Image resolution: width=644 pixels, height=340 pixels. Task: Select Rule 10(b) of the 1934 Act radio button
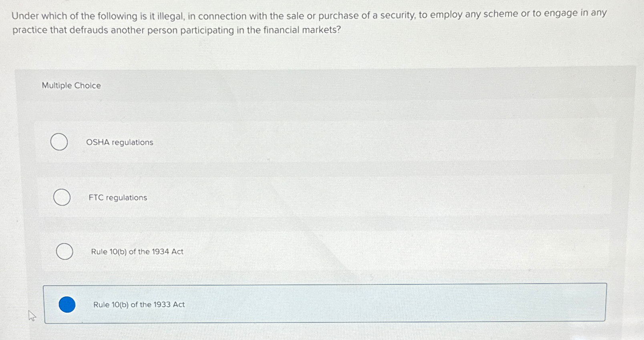[x=64, y=252]
